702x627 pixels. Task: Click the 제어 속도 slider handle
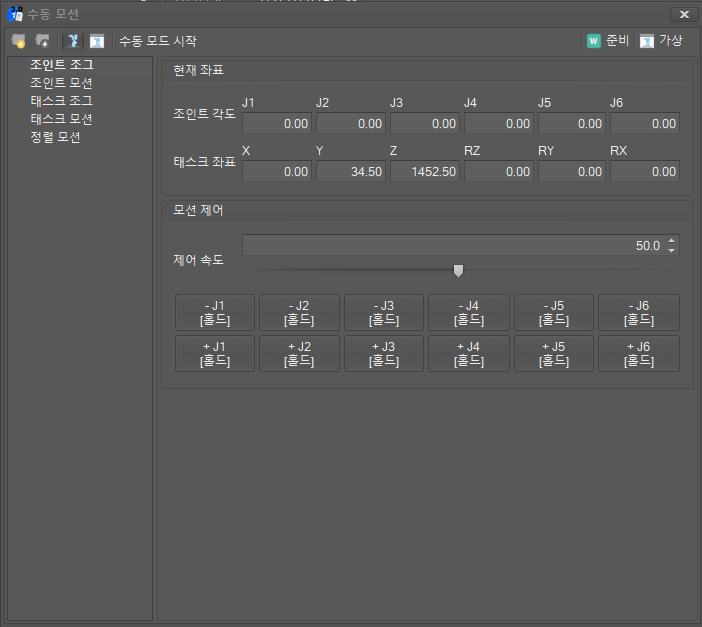[458, 270]
